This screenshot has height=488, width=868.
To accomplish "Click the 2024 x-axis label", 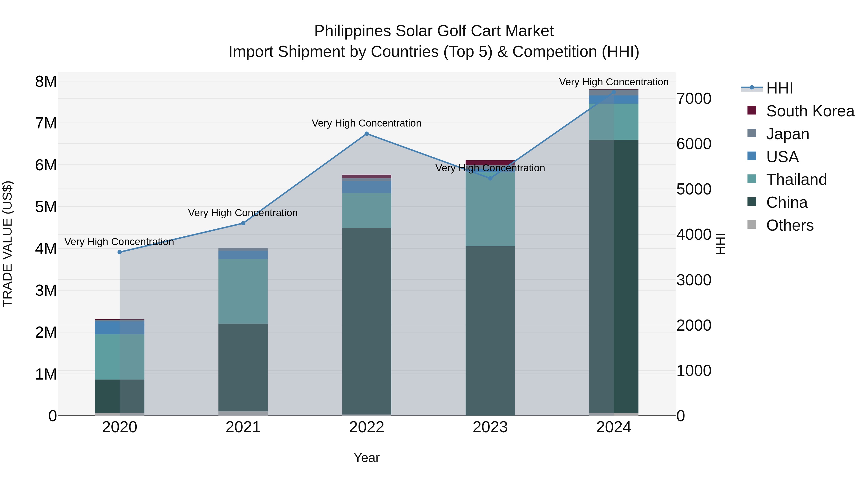I will click(614, 427).
